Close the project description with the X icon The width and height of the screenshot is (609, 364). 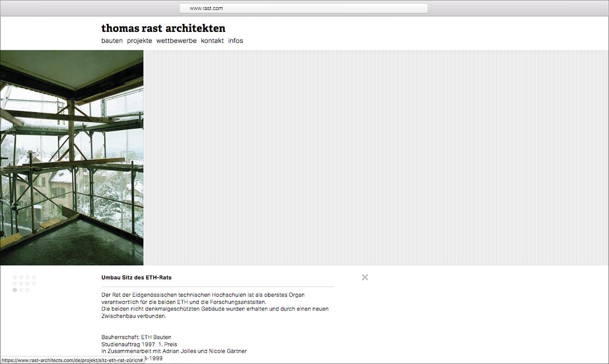click(365, 277)
